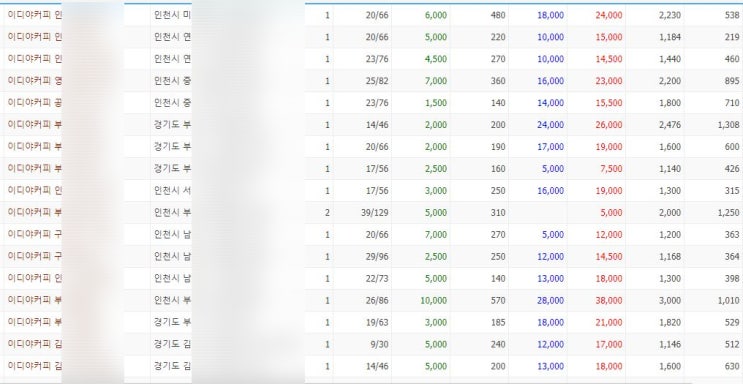The height and width of the screenshot is (384, 743).
Task: Select the 630 cell in the bottom row
Action: point(732,366)
